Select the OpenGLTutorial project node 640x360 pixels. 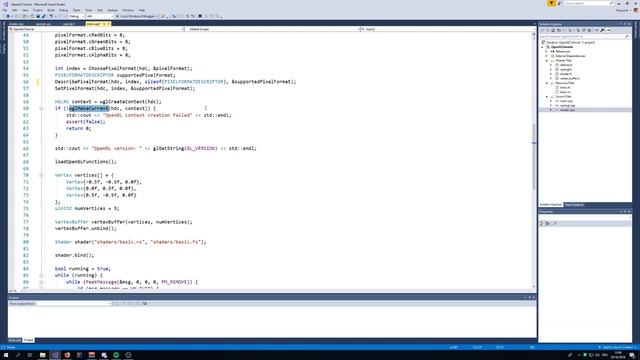coord(562,47)
